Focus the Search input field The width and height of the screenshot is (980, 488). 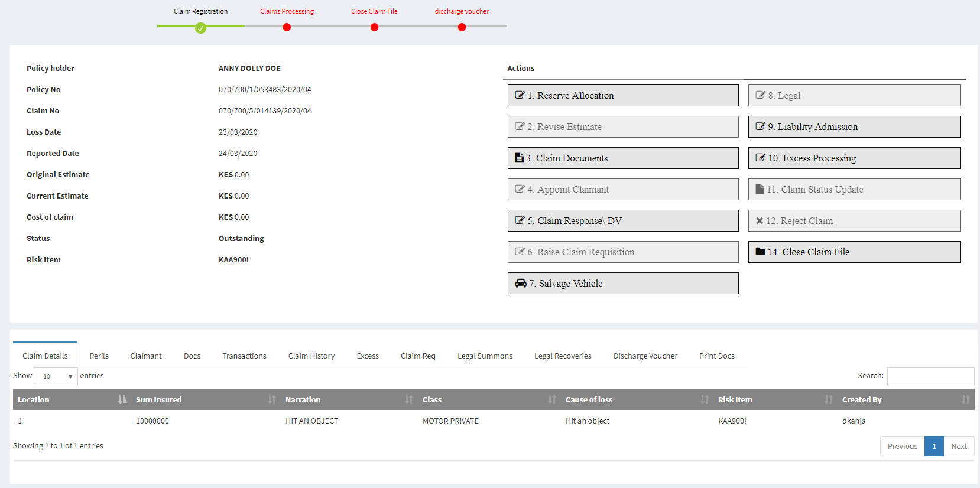pos(930,376)
